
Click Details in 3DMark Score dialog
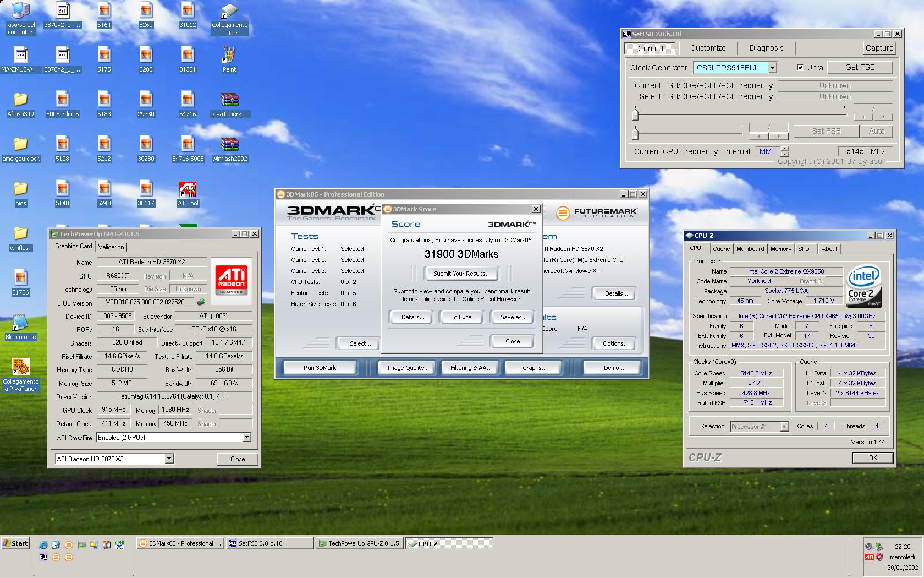point(413,317)
